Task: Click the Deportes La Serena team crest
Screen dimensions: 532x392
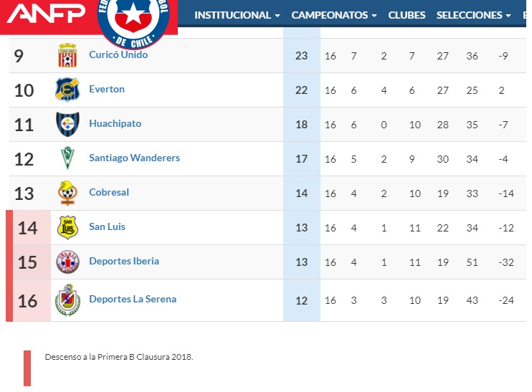Action: tap(67, 300)
